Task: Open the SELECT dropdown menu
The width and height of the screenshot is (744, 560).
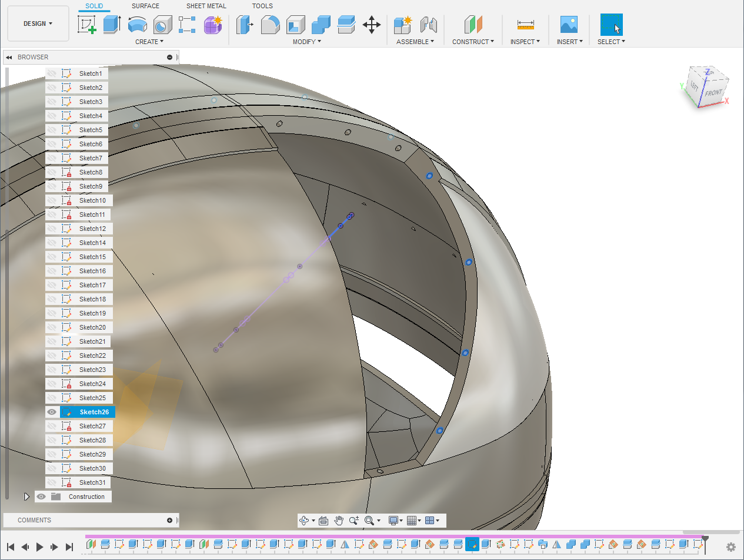Action: pos(612,42)
